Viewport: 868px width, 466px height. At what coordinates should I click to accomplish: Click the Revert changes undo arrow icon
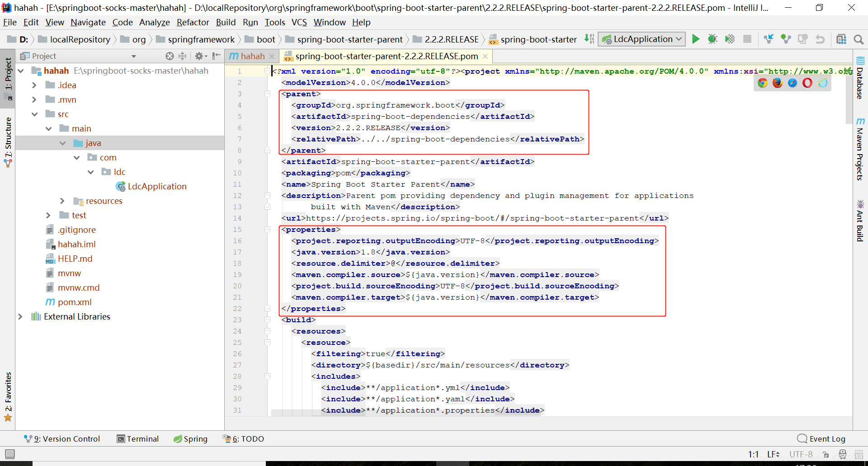(820, 39)
